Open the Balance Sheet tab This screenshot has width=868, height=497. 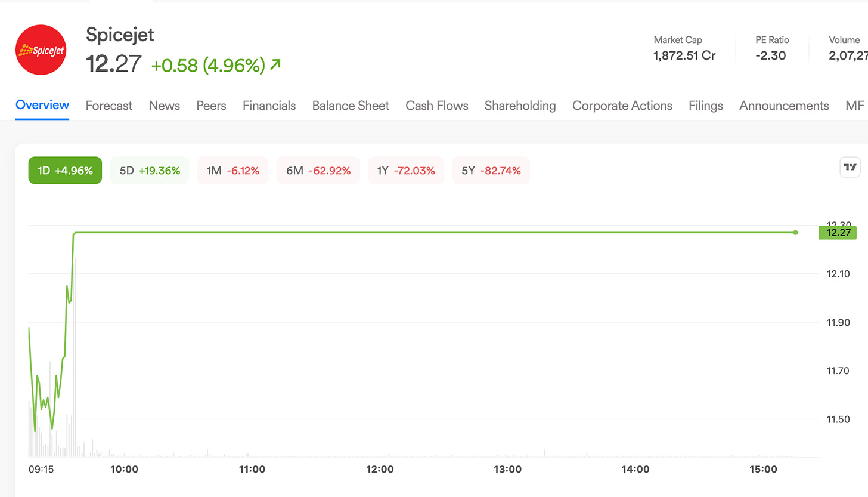pos(351,106)
